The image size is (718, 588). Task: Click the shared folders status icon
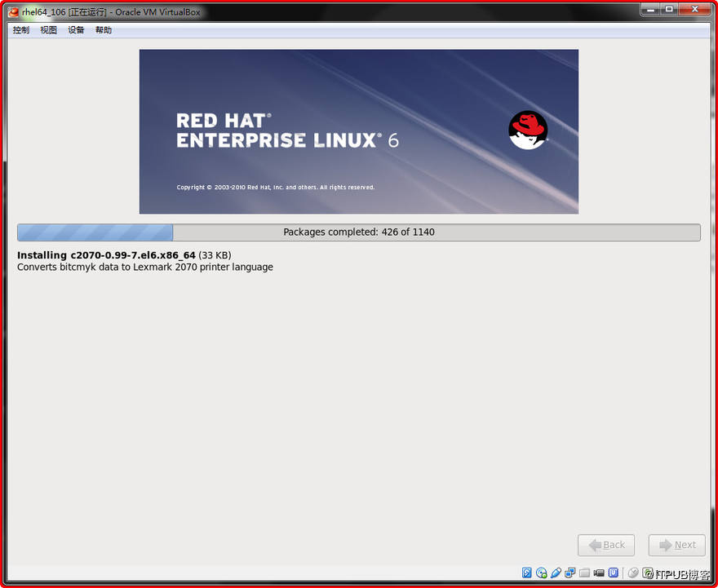[x=584, y=573]
